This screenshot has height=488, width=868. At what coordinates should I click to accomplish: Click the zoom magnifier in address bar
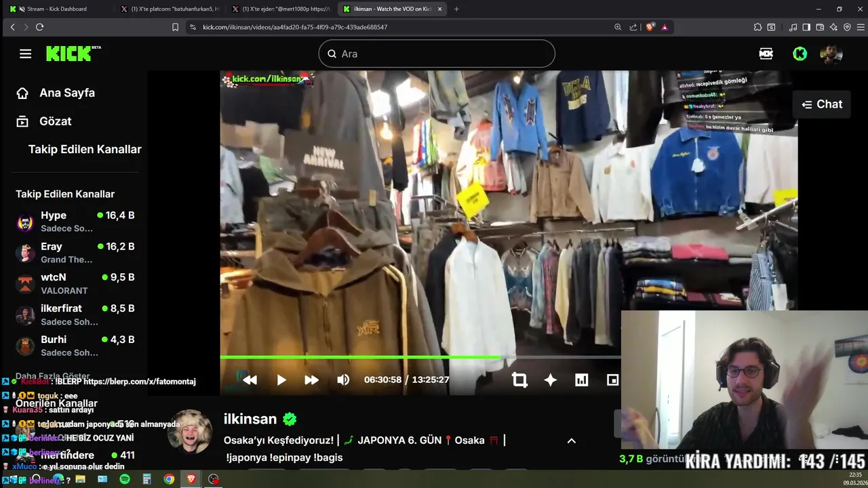coord(618,27)
